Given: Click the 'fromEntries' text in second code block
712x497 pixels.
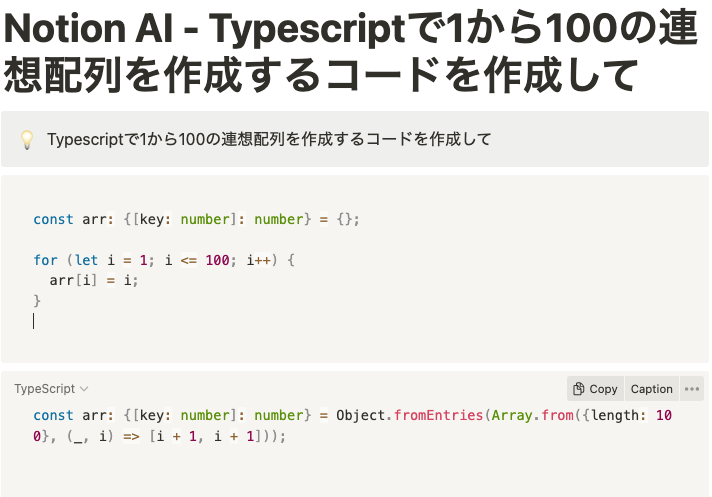Looking at the screenshot, I should click(x=438, y=415).
